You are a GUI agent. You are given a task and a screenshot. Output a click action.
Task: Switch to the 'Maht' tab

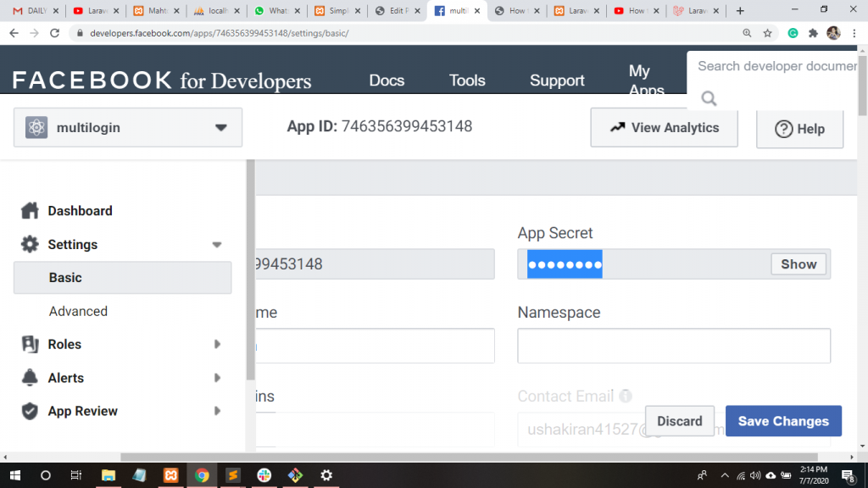tap(156, 10)
